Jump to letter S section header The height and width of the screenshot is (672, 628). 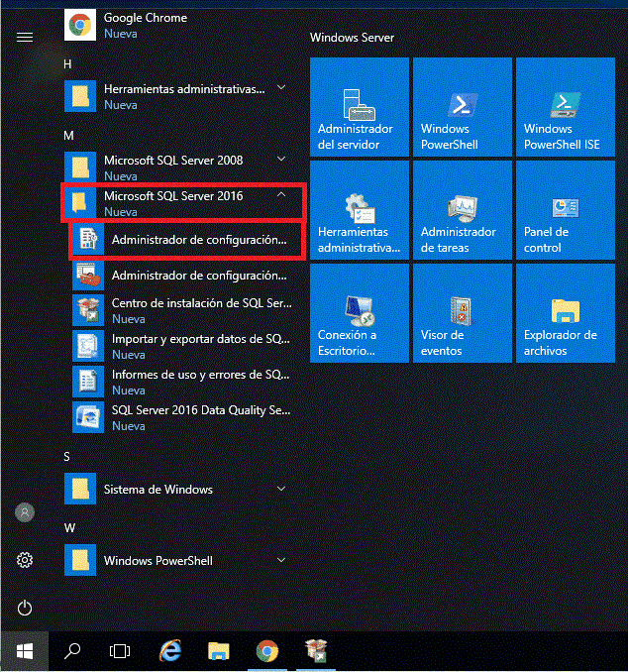pyautogui.click(x=66, y=457)
